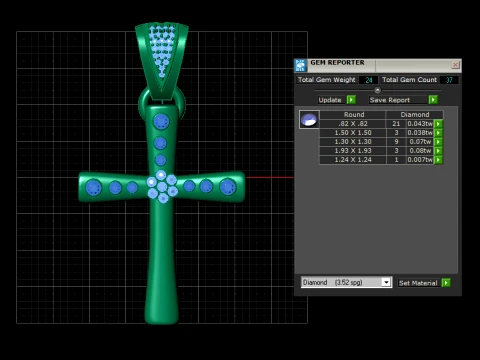Close the Gem Reporter panel
This screenshot has height=360, width=480.
coord(455,65)
